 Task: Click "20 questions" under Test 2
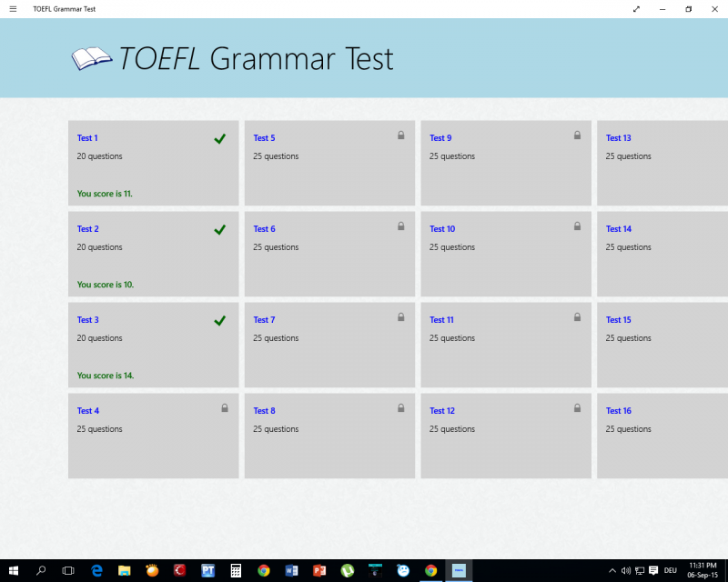pos(100,247)
